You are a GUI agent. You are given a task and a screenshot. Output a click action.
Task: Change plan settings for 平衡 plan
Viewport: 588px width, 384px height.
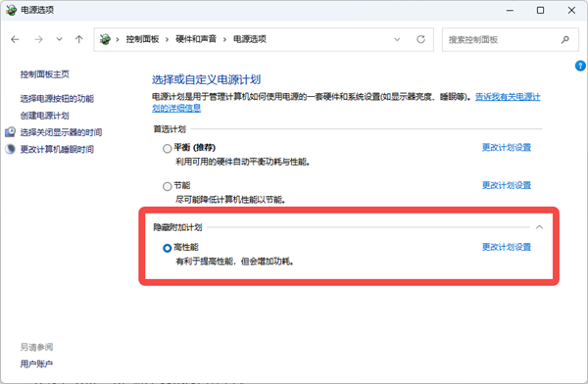(507, 147)
